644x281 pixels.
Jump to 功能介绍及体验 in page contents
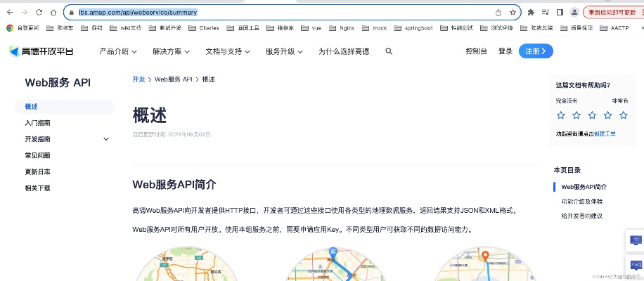click(582, 201)
